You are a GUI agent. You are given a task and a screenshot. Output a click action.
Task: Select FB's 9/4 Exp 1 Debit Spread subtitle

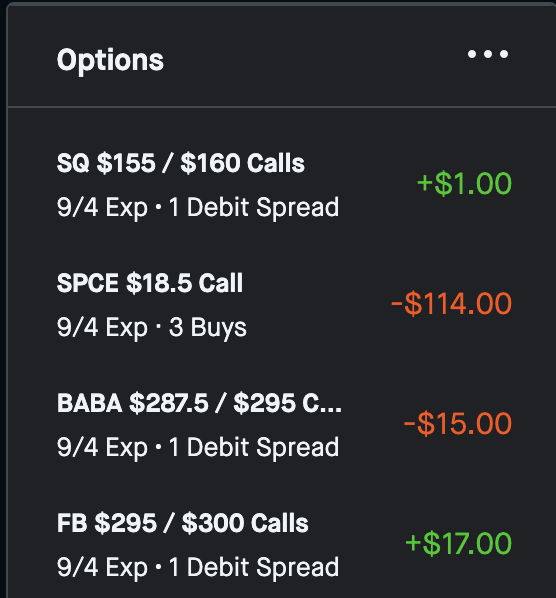[x=198, y=567]
